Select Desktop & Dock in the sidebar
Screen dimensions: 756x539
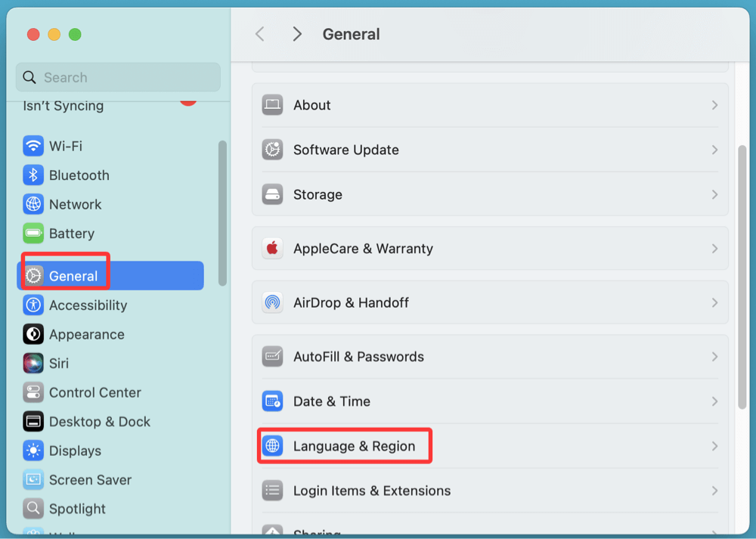(99, 422)
